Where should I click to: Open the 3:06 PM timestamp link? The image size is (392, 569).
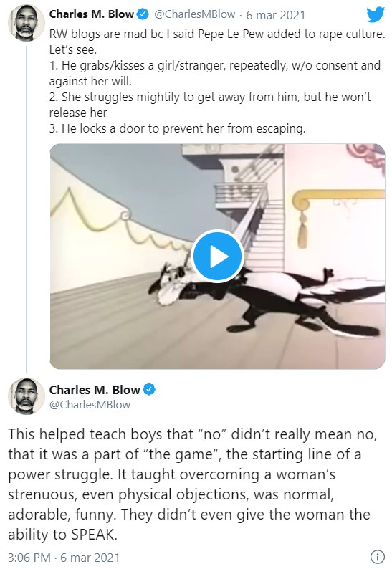coord(29,558)
